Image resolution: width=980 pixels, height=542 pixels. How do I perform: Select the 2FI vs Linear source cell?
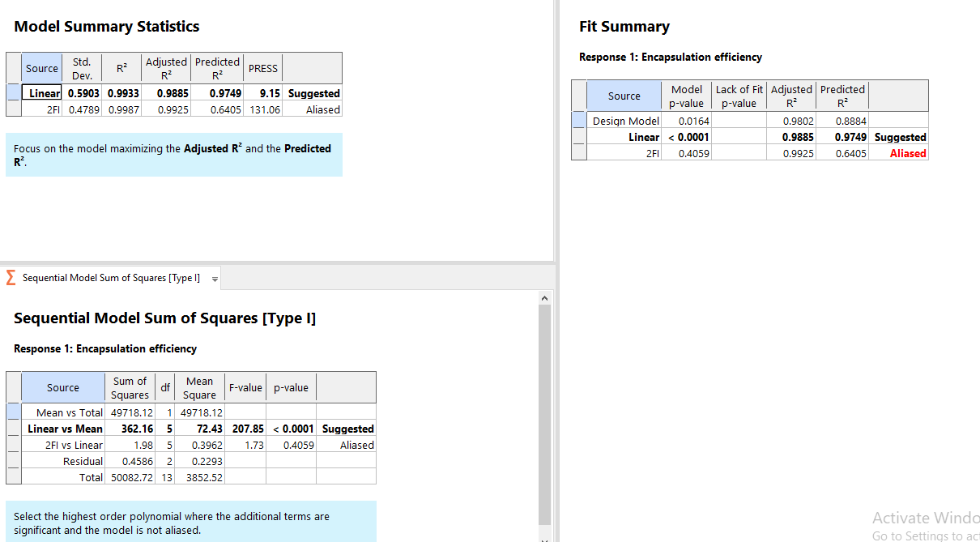point(73,445)
